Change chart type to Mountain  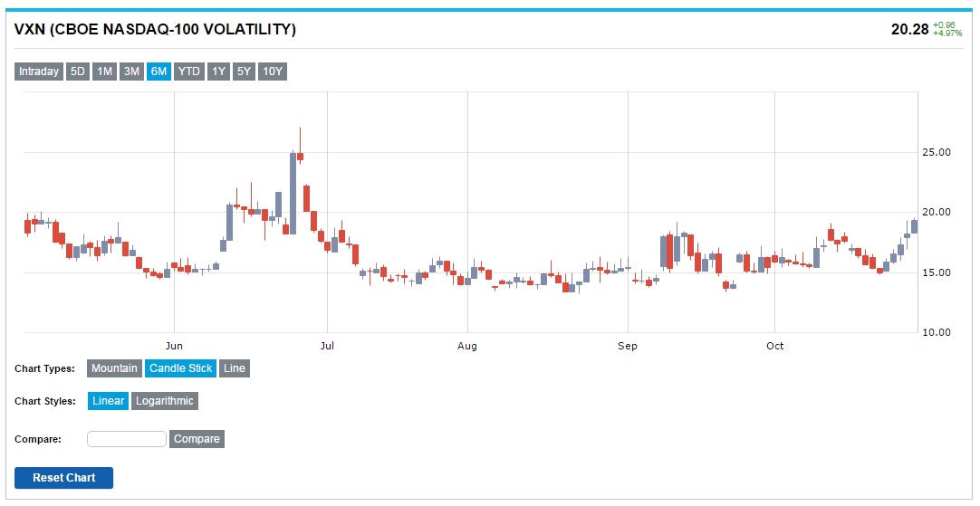114,368
